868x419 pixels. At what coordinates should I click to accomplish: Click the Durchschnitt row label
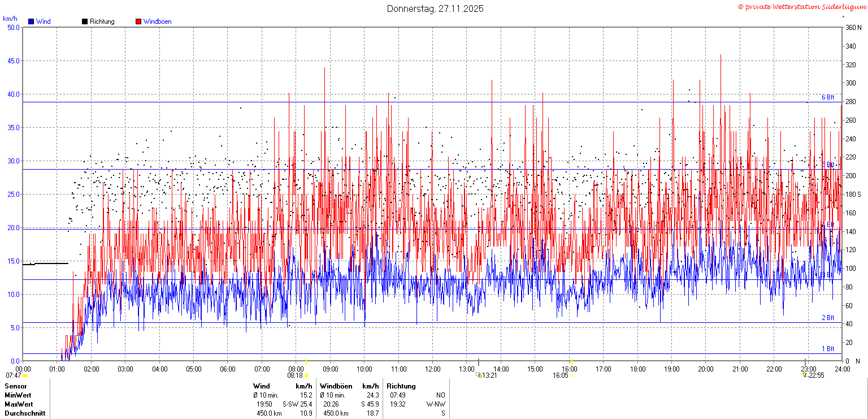pyautogui.click(x=24, y=413)
